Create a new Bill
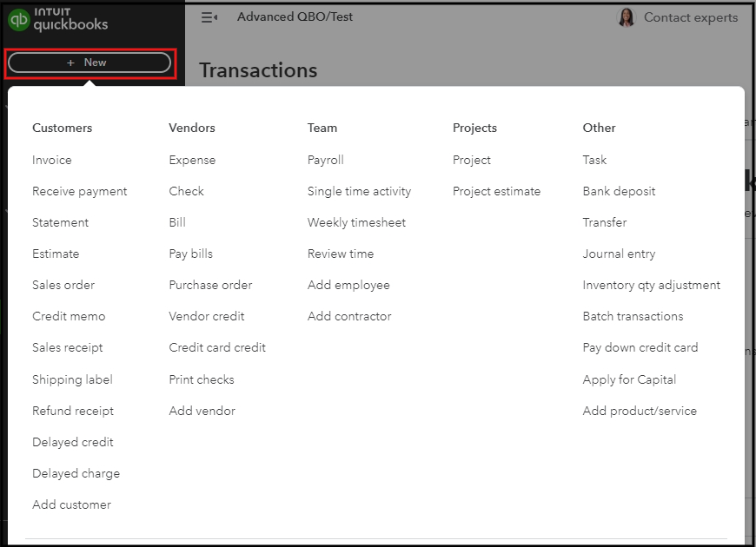The image size is (756, 547). (177, 222)
